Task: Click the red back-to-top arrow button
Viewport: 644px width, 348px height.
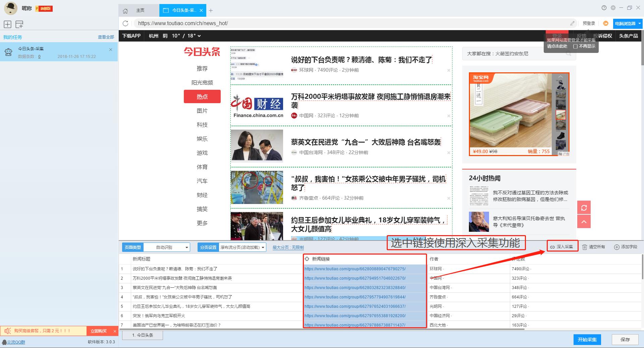Action: (584, 221)
